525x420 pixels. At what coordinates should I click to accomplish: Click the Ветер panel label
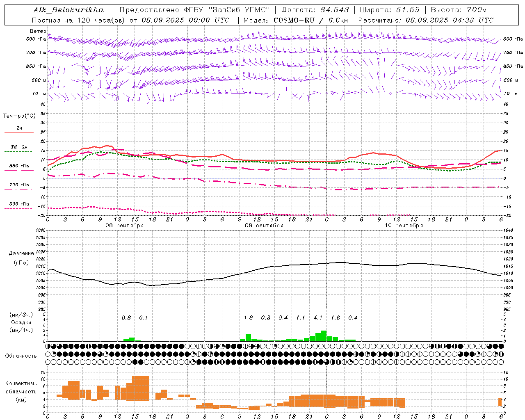(x=38, y=31)
